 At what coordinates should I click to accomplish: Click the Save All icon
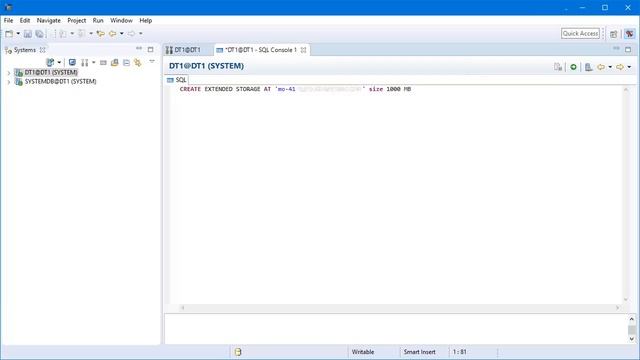coord(39,34)
